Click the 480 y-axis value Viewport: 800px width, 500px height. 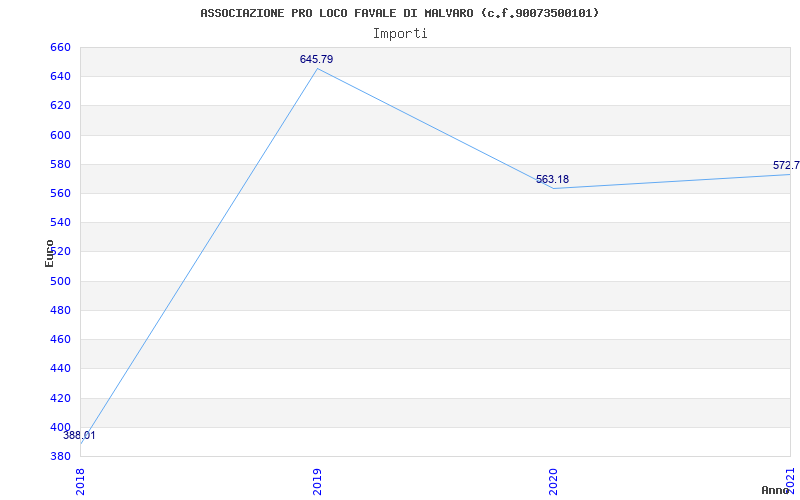click(x=60, y=310)
